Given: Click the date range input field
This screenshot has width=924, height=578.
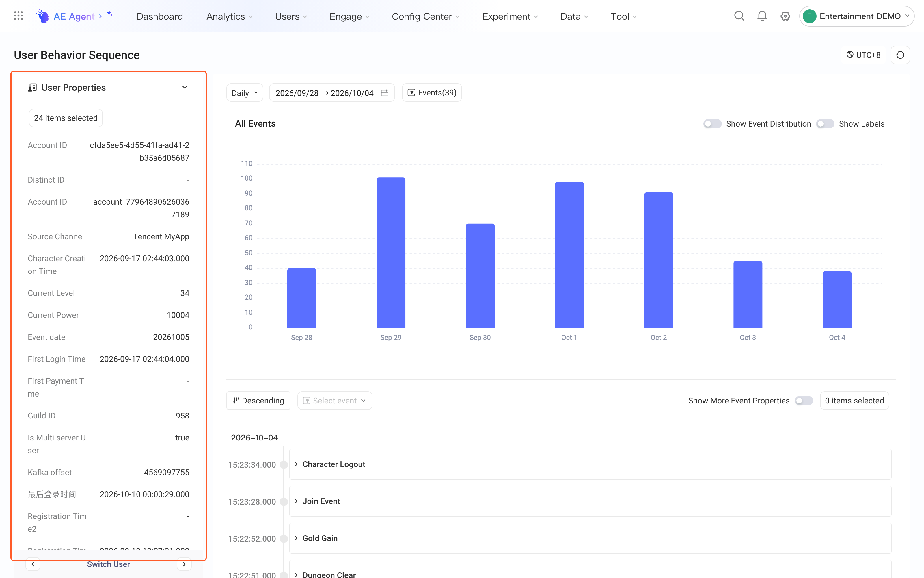Looking at the screenshot, I should (x=332, y=93).
